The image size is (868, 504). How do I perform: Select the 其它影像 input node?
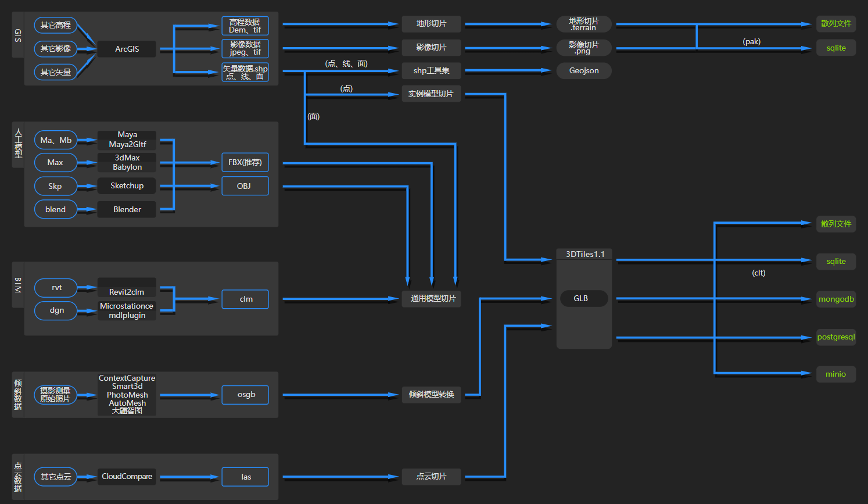tap(56, 48)
